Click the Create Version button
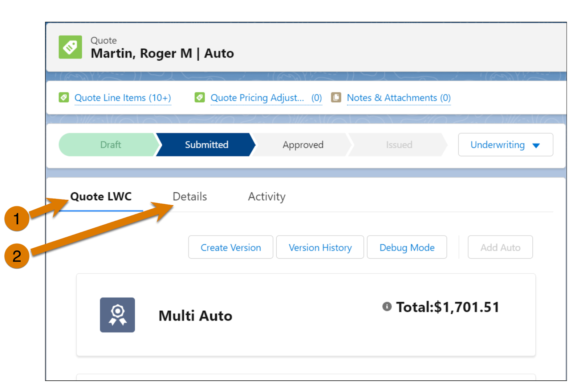 [231, 247]
